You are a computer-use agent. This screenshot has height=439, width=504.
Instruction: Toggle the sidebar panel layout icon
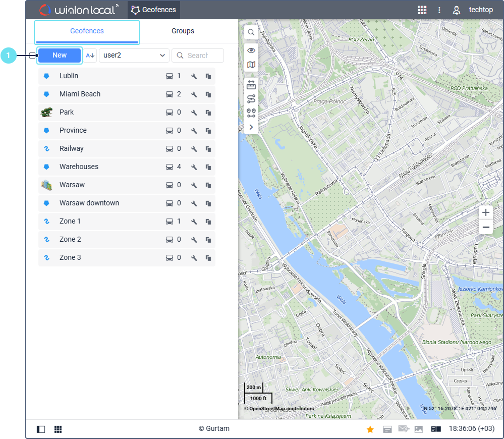coord(41,429)
